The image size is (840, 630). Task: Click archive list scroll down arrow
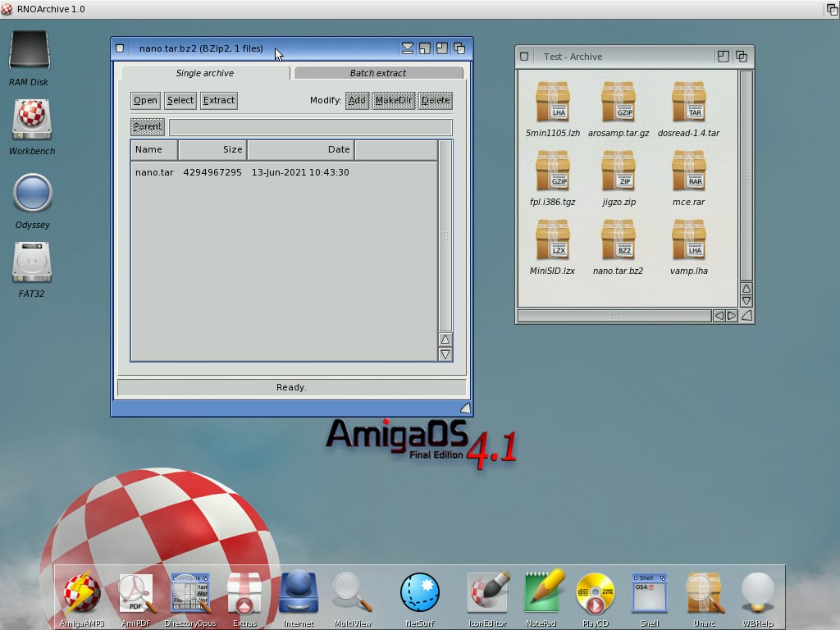click(445, 354)
